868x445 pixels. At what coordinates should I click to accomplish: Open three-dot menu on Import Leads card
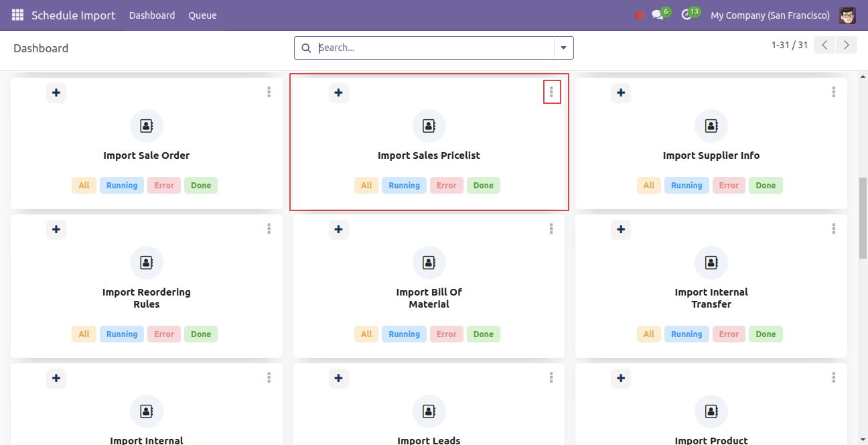tap(551, 377)
